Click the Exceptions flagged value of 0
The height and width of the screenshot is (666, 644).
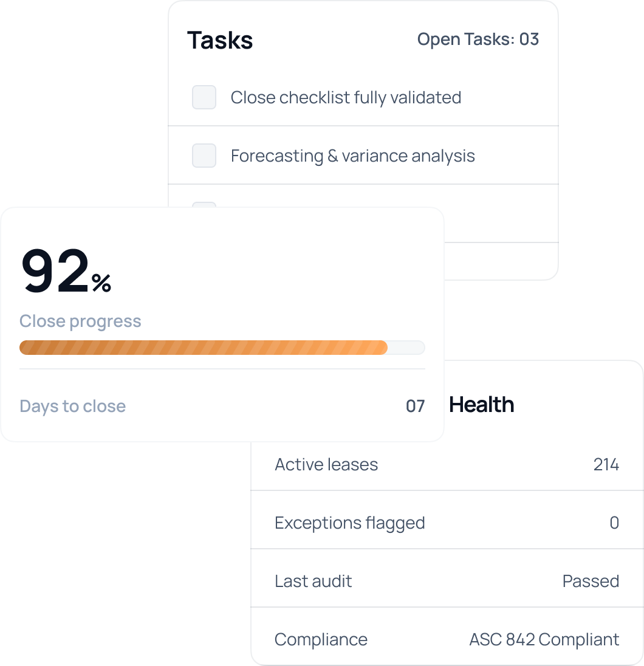pyautogui.click(x=614, y=523)
